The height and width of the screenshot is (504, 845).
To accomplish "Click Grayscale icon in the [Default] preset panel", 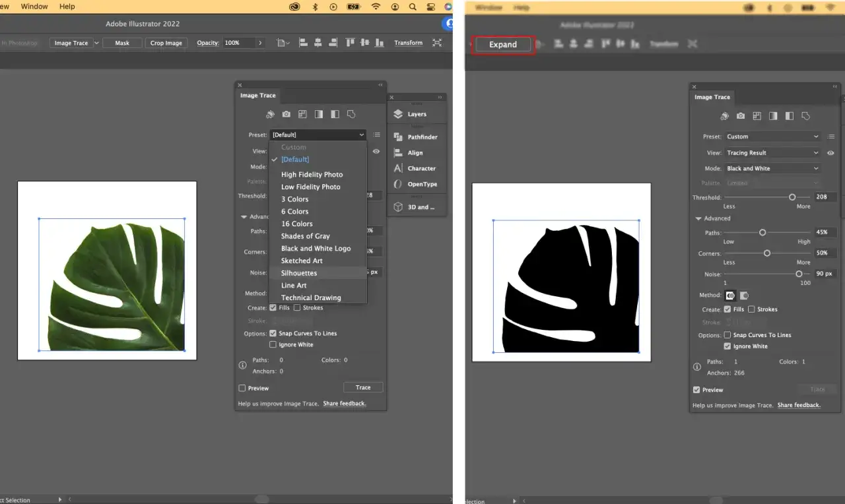I will click(319, 114).
